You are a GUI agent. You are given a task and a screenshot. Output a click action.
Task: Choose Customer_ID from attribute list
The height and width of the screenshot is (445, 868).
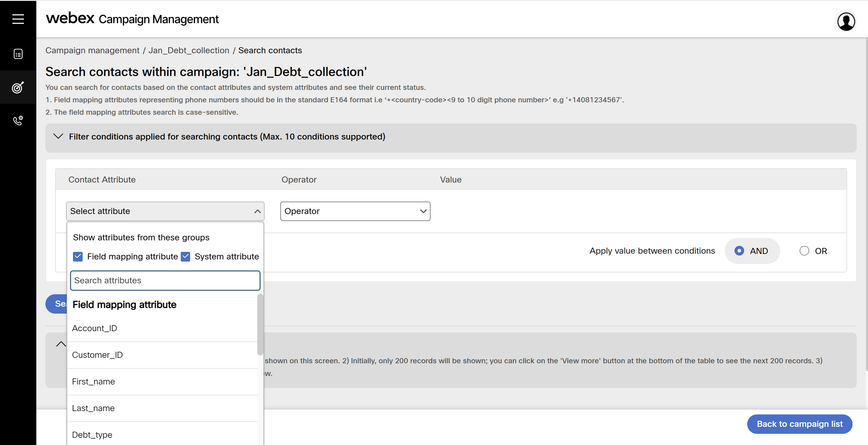97,355
